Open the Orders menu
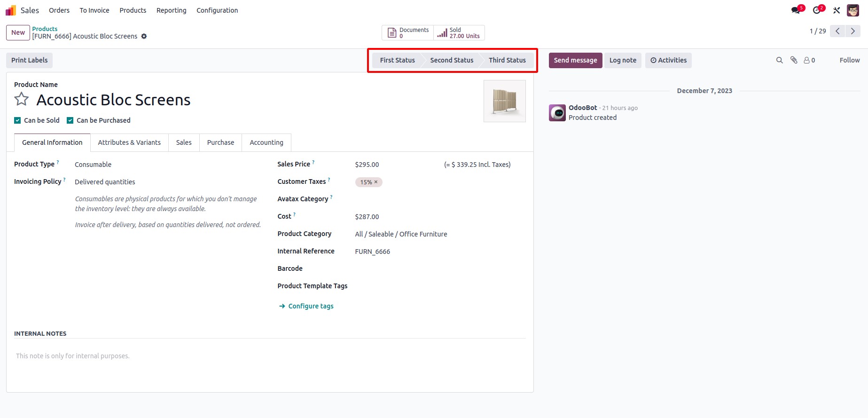Screen dimensions: 868x418 click(x=59, y=10)
